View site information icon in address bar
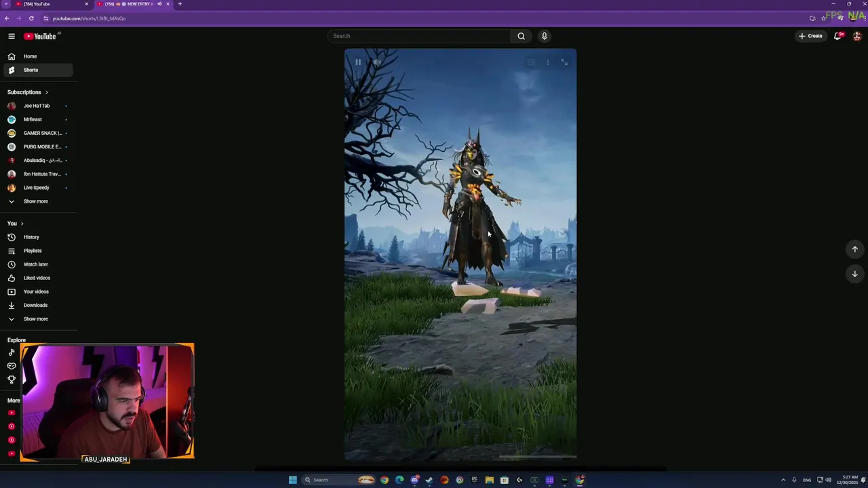 pyautogui.click(x=45, y=18)
